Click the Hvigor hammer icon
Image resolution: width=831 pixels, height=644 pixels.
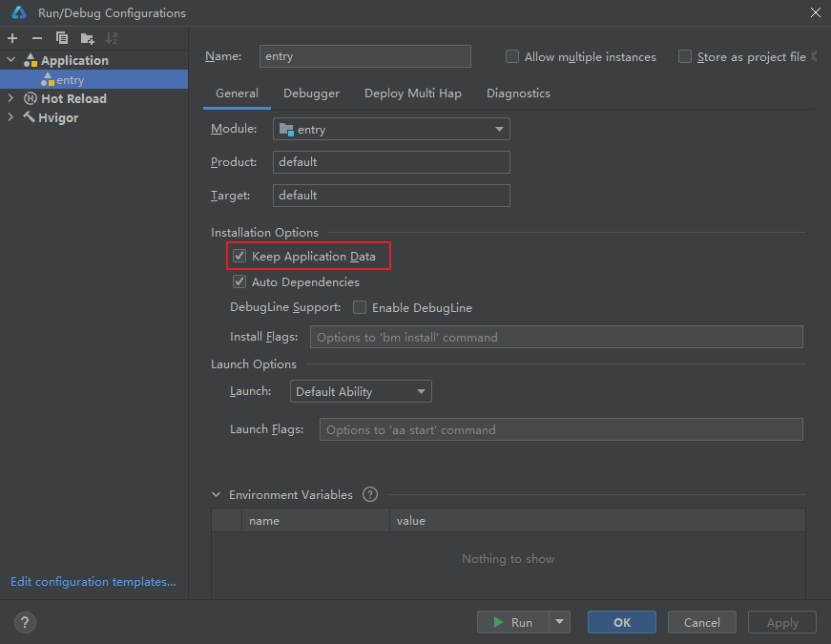[x=30, y=117]
